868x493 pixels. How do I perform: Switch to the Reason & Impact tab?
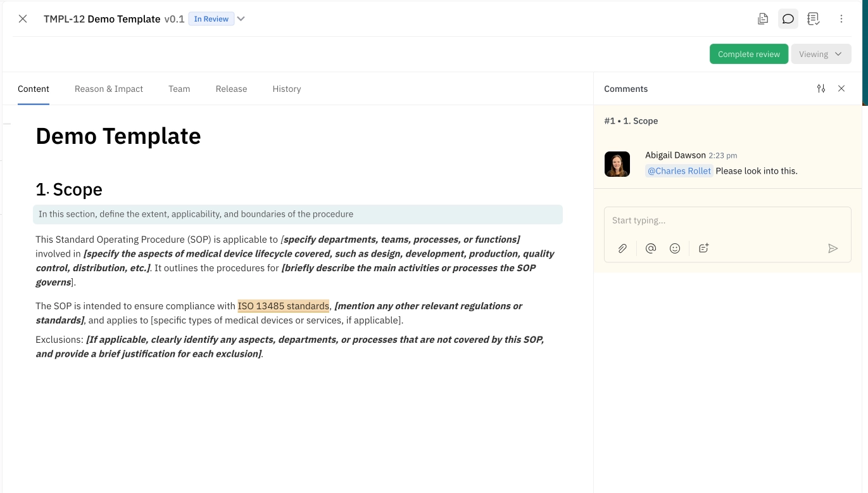click(108, 89)
